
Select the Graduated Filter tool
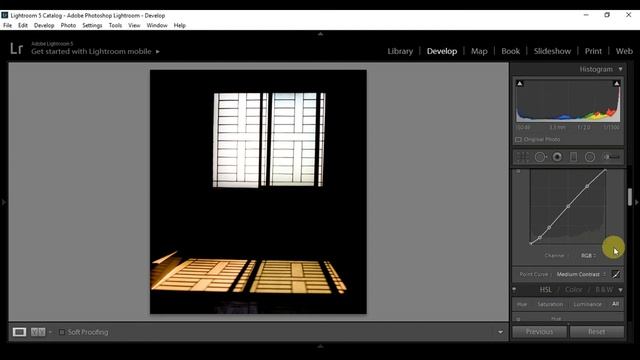pyautogui.click(x=573, y=157)
